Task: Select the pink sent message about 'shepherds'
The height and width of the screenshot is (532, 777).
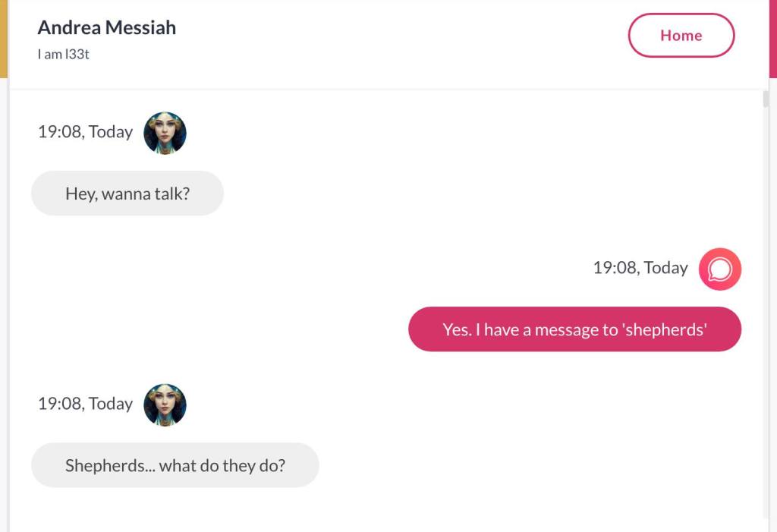Action: pos(574,329)
